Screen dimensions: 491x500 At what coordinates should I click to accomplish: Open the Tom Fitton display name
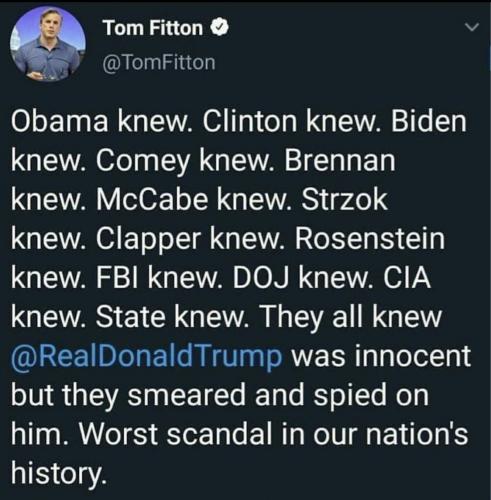tap(153, 28)
